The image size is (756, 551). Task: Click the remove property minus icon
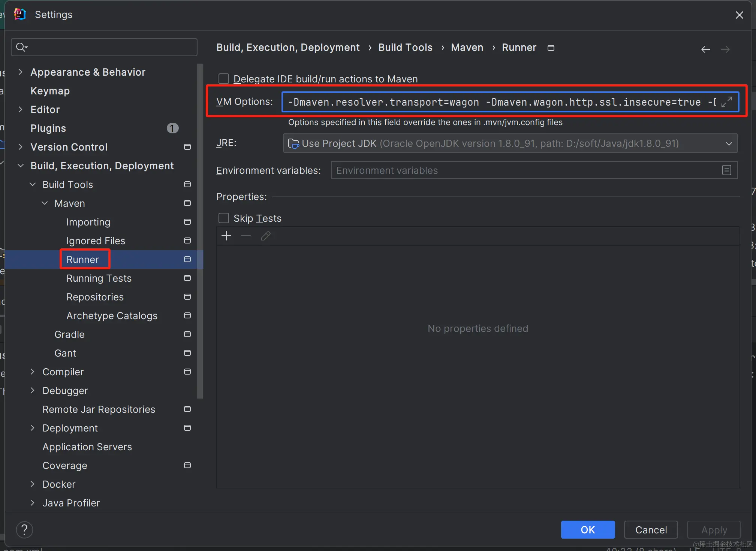click(246, 236)
